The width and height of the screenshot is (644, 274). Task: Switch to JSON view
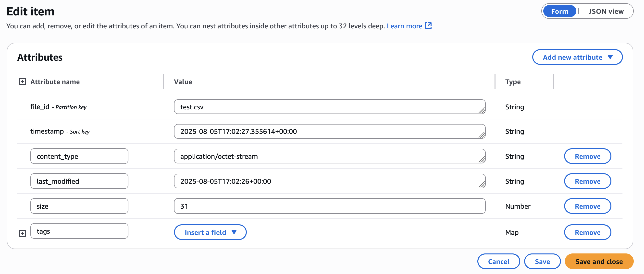(606, 11)
